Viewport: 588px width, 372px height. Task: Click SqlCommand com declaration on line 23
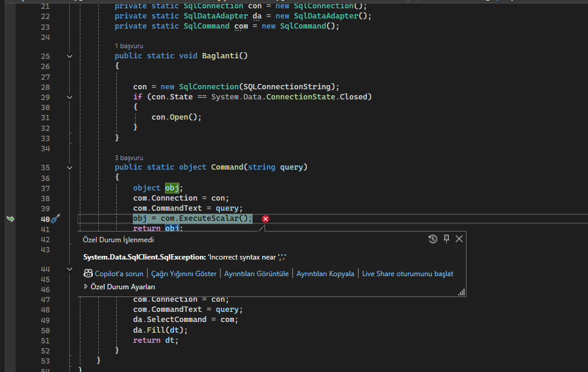(x=227, y=26)
